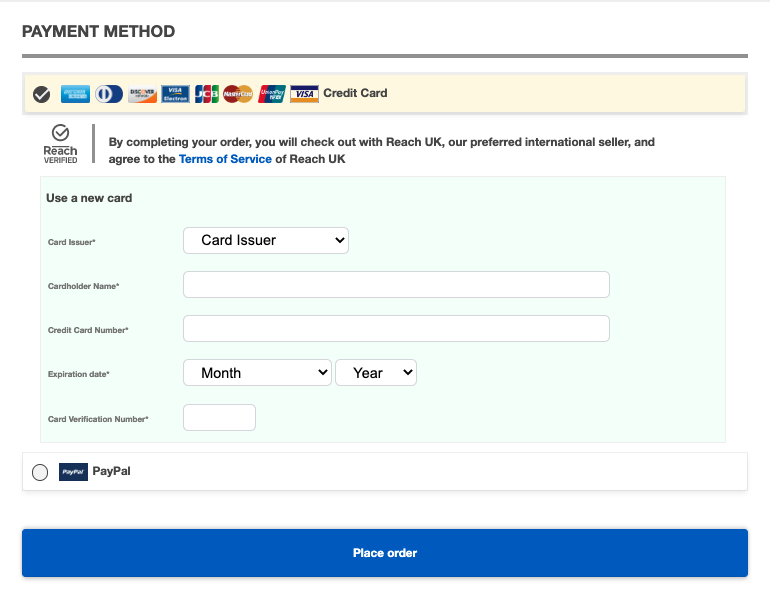Open the Terms of Service link
The width and height of the screenshot is (770, 590).
(225, 159)
